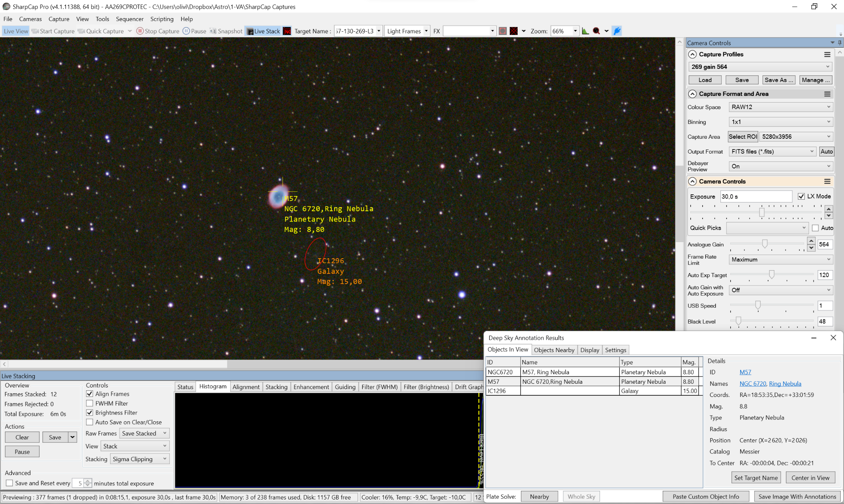Screen dimensions: 844x504
Task: Collapse the Capture Format and Area section
Action: (x=692, y=94)
